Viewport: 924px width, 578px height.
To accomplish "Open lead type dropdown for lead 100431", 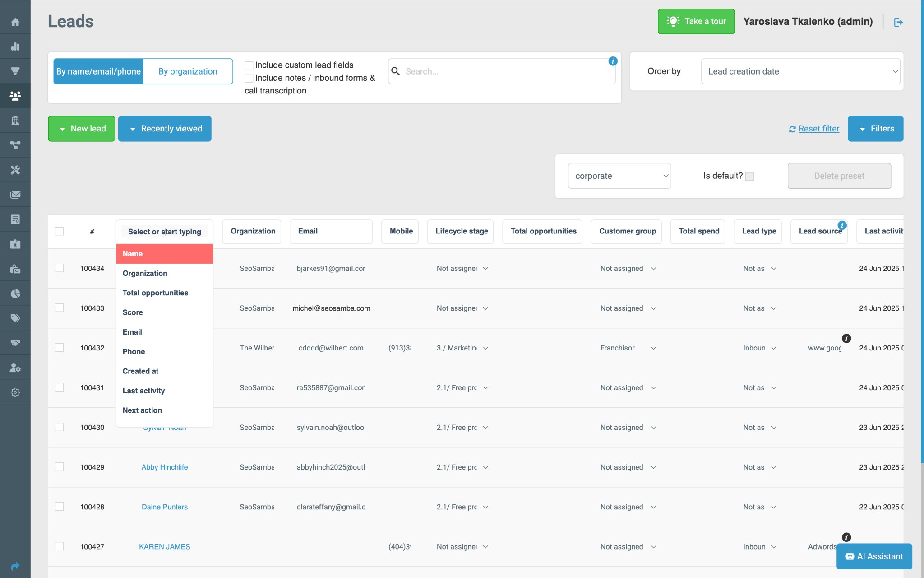I will click(x=760, y=388).
